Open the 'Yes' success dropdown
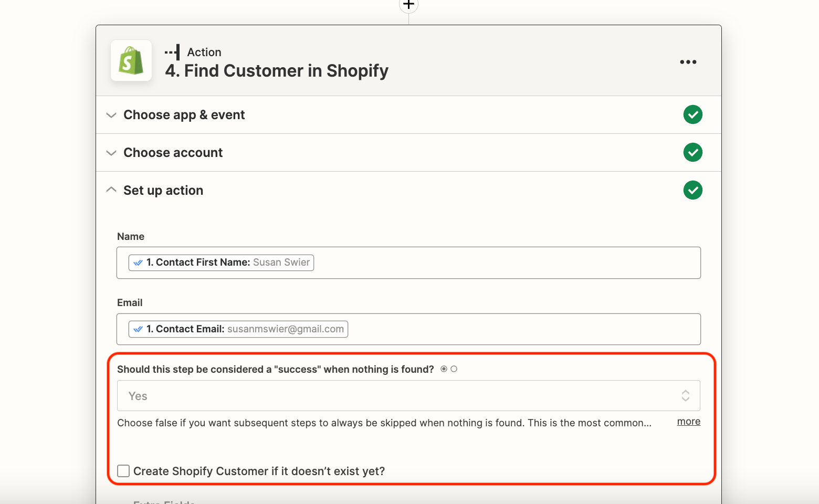This screenshot has height=504, width=819. tap(408, 396)
